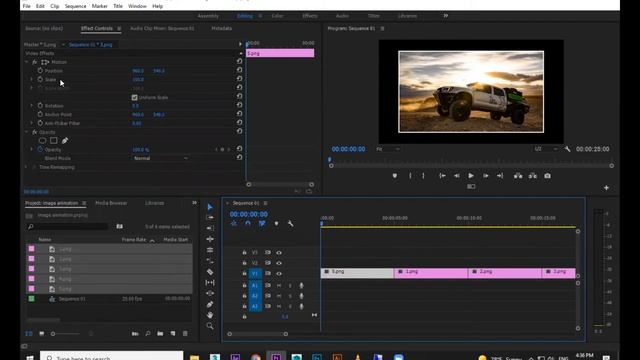Step Forward one frame
640x360 pixels.
tap(485, 176)
